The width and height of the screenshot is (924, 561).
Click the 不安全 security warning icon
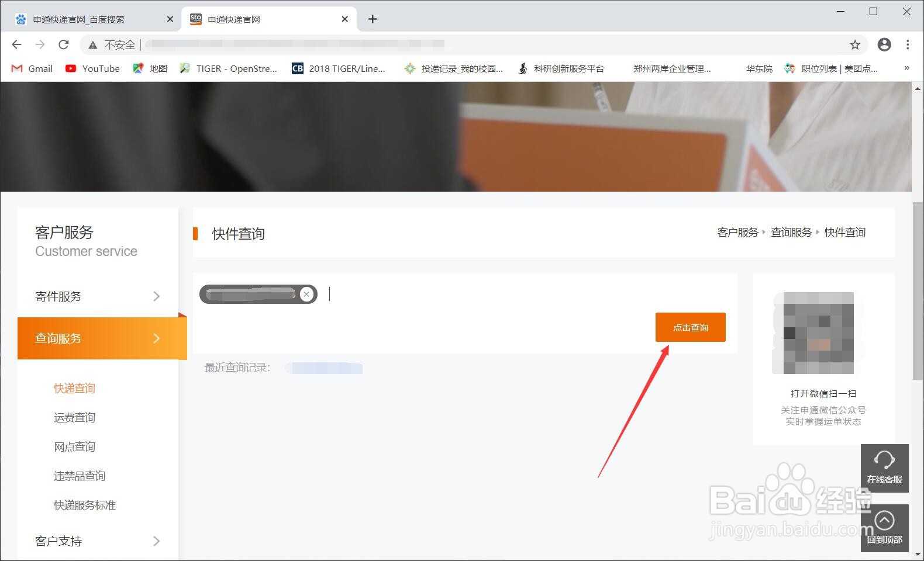pyautogui.click(x=92, y=45)
